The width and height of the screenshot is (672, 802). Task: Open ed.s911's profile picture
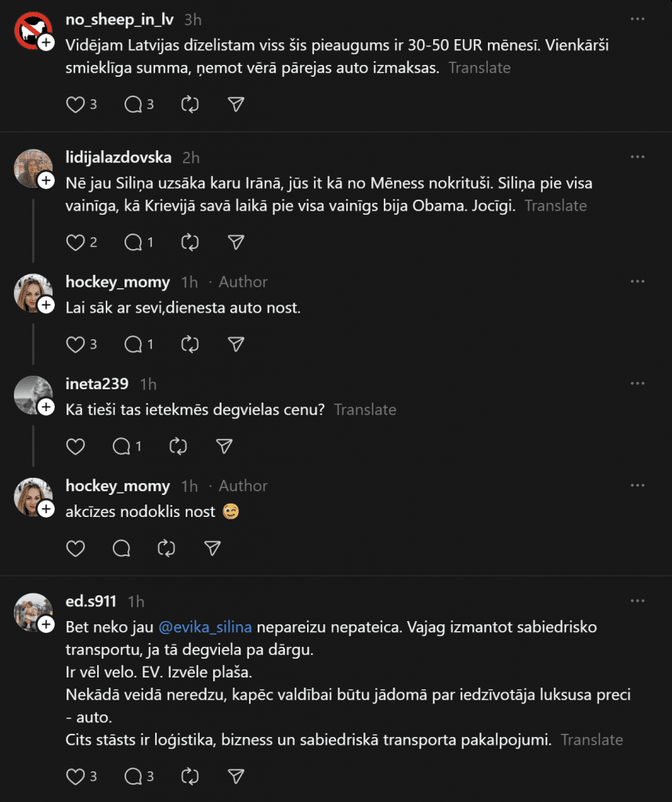pos(33,610)
